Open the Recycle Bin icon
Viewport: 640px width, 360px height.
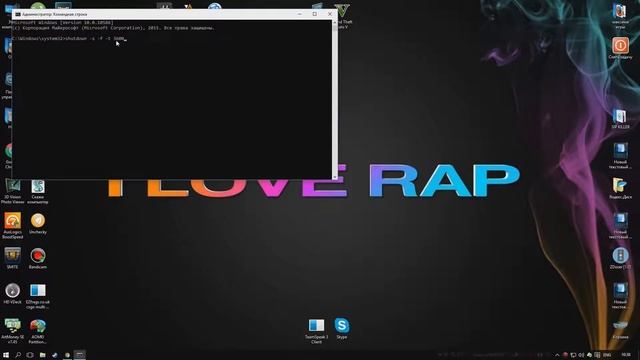pyautogui.click(x=620, y=330)
